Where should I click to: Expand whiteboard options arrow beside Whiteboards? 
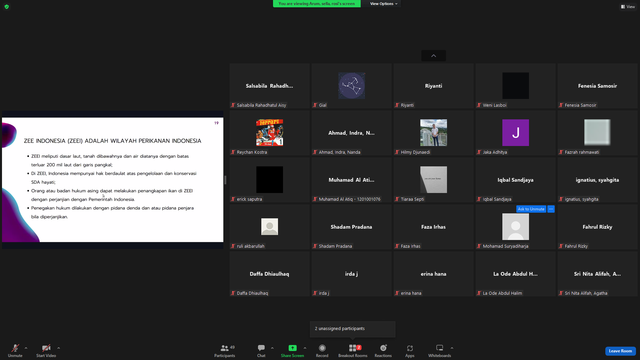[451, 348]
